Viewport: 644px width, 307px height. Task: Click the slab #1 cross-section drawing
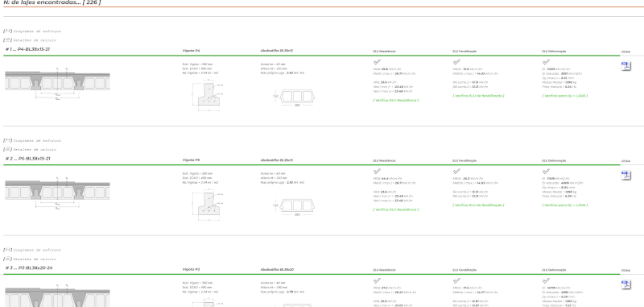click(x=57, y=84)
